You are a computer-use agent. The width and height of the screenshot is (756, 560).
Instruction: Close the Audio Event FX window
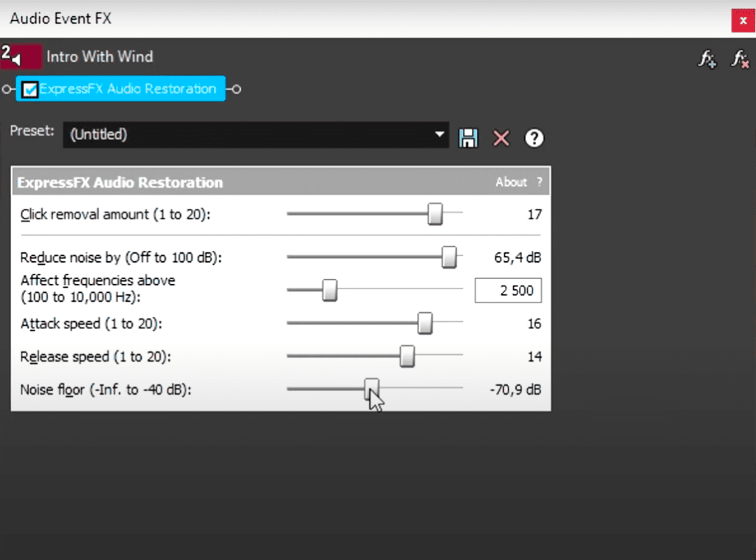click(743, 21)
